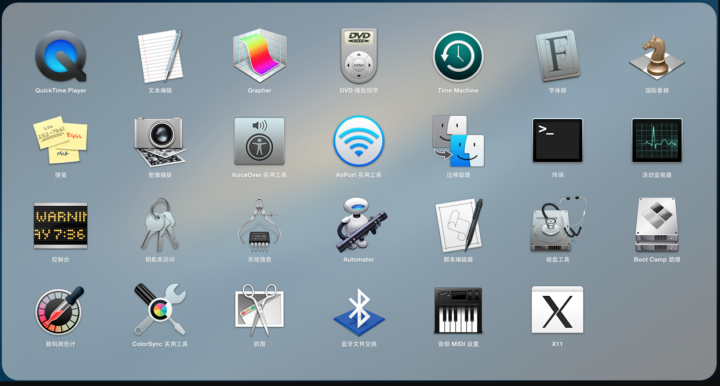Open the Bluetooth File Exchange icon
The height and width of the screenshot is (386, 720).
[x=359, y=313]
